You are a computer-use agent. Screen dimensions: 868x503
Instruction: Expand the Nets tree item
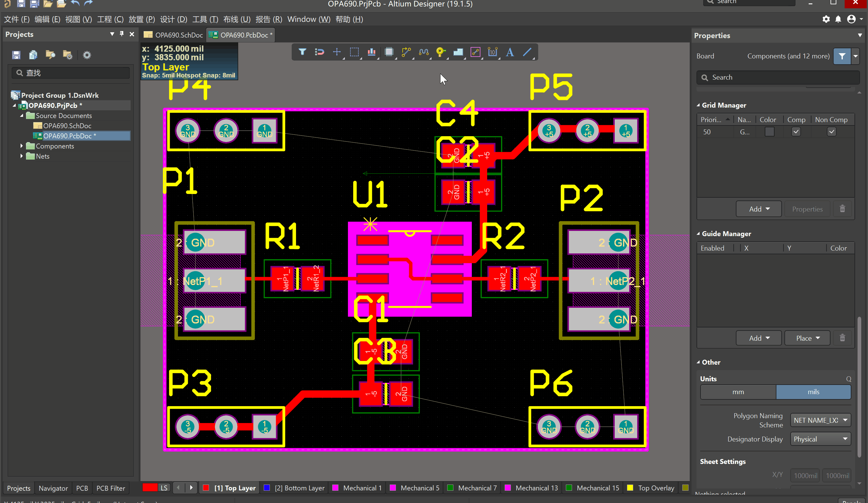[x=22, y=156]
